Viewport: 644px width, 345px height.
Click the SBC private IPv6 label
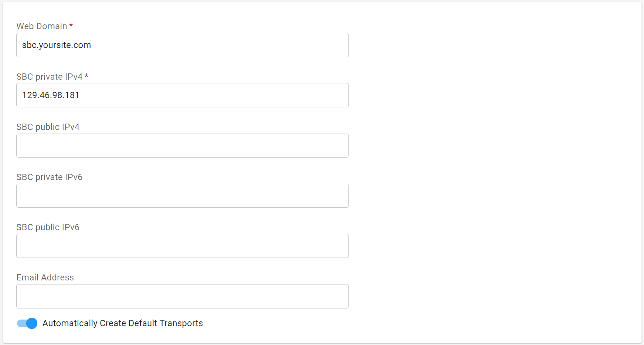point(50,177)
